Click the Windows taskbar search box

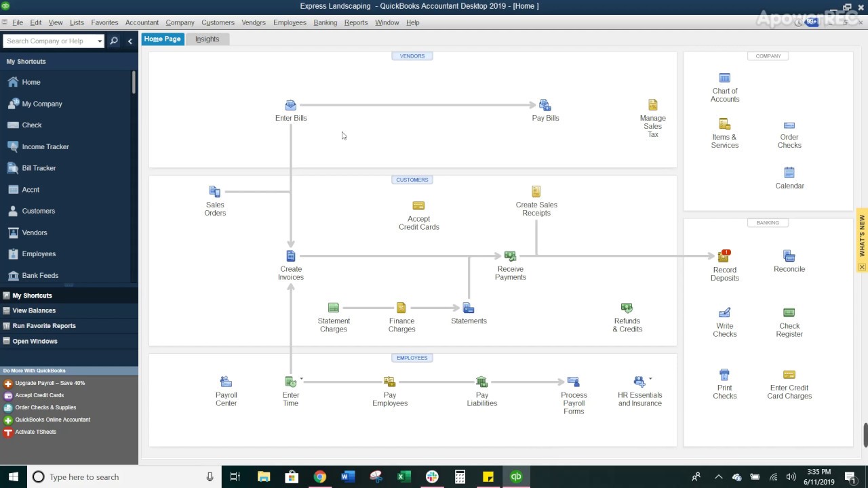pyautogui.click(x=123, y=476)
